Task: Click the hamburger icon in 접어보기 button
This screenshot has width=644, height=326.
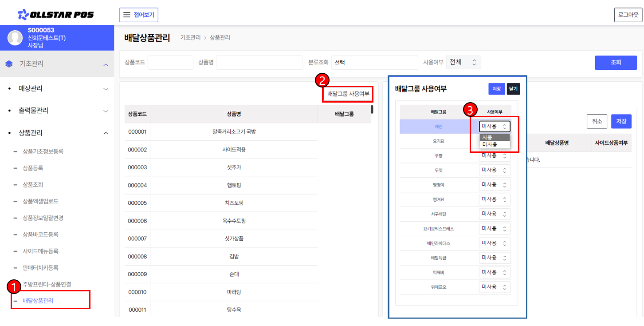Action: (126, 15)
